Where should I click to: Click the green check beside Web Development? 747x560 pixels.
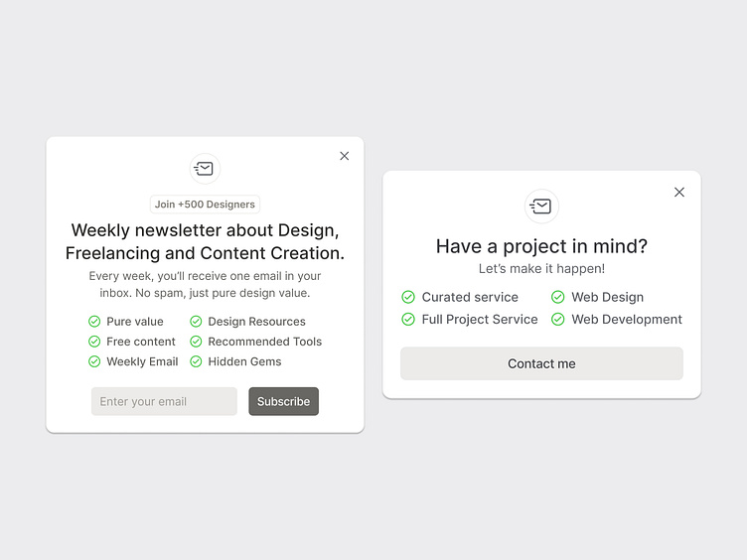pyautogui.click(x=558, y=319)
